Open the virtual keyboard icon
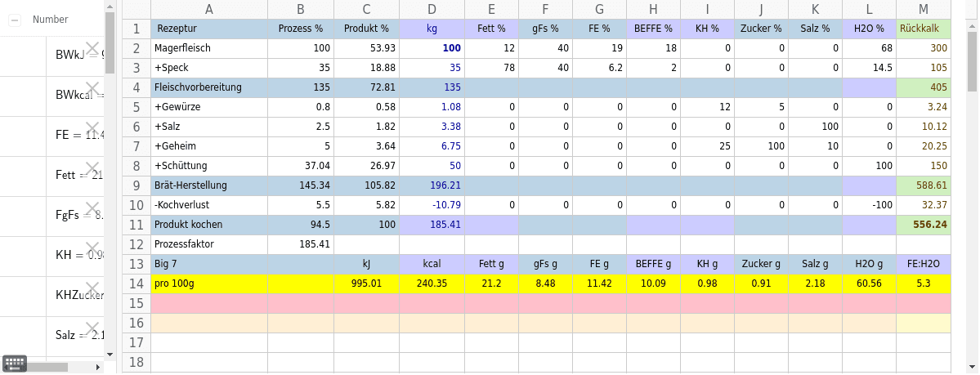 click(15, 363)
